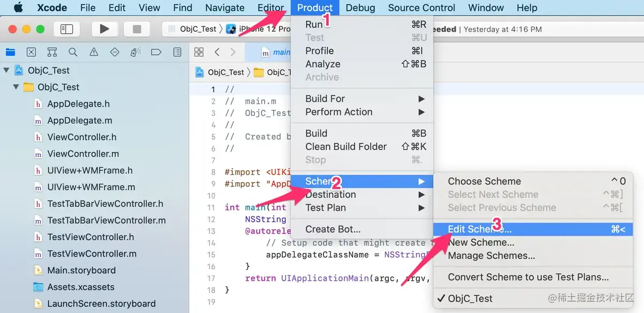Open the Navigate menu

pos(225,8)
